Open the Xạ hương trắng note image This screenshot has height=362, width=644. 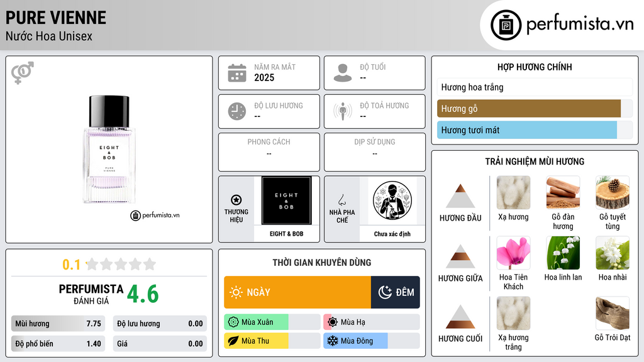click(x=513, y=313)
